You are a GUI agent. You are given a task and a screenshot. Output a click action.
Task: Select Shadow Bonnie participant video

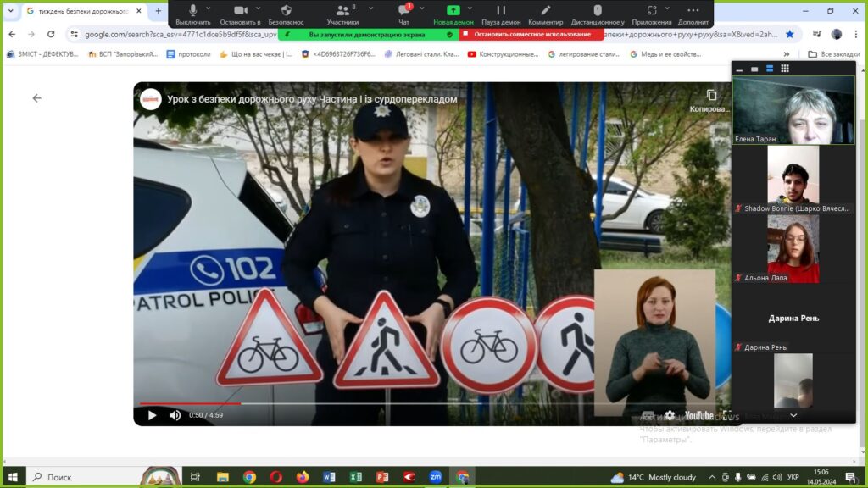tap(793, 180)
